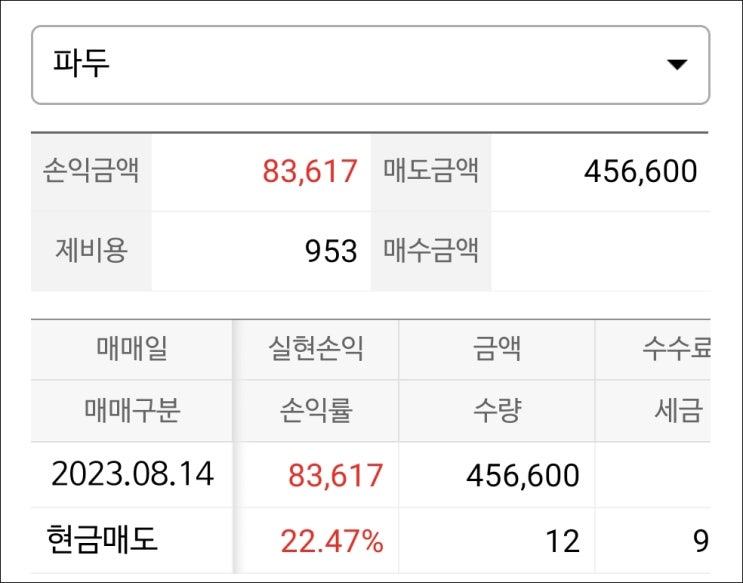Screen dimensions: 743x583
Task: Click the 83,617 realized profit in table row
Action: 335,475
